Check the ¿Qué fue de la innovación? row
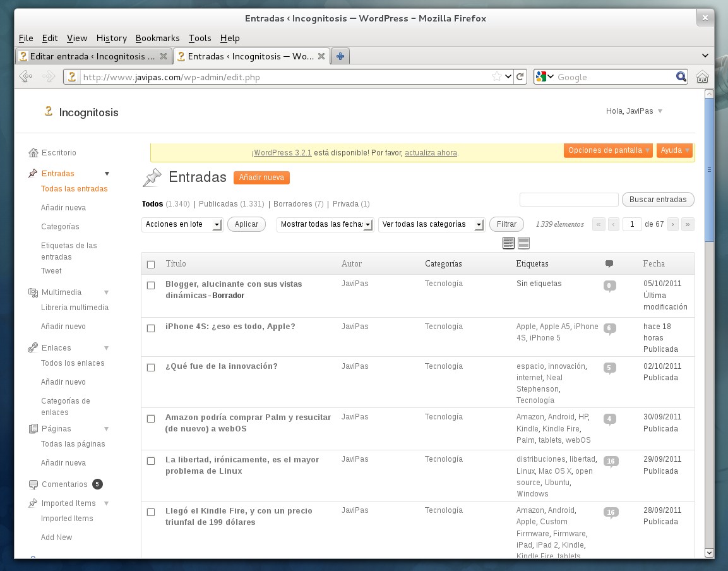The height and width of the screenshot is (571, 728). (x=151, y=368)
